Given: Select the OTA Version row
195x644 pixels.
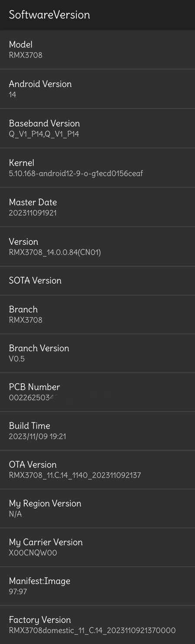Looking at the screenshot, I should pos(97,470).
